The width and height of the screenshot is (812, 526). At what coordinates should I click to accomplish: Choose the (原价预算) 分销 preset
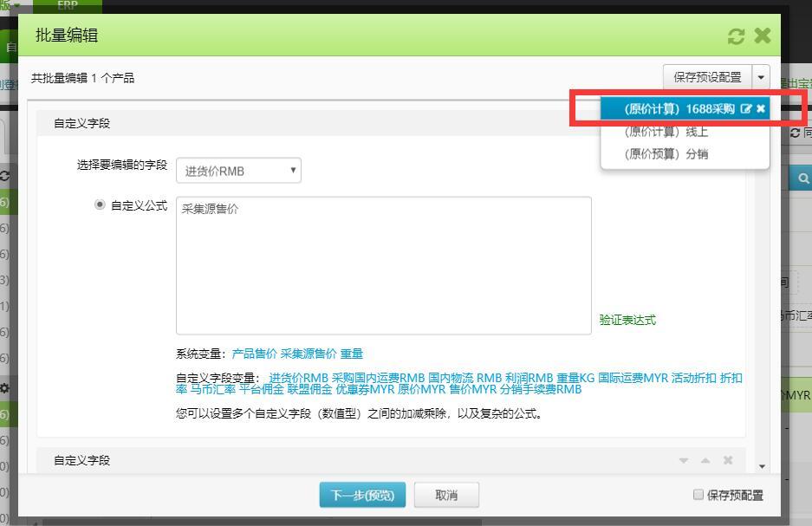point(666,154)
